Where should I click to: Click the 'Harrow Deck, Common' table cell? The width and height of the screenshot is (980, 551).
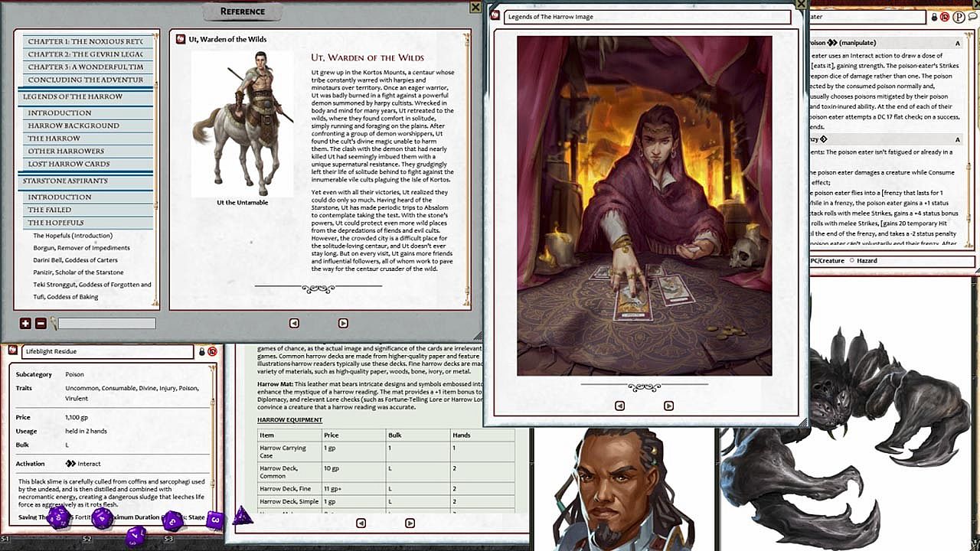(289, 472)
